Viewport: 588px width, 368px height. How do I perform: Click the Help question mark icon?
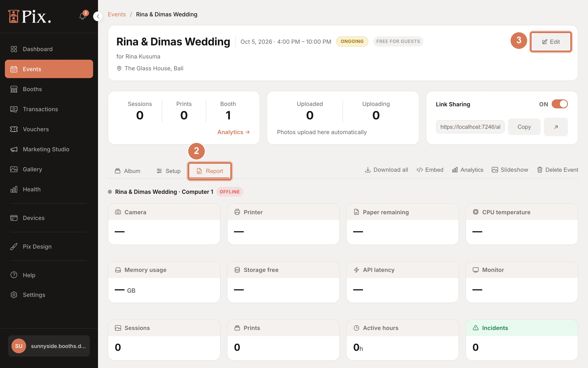coord(14,275)
